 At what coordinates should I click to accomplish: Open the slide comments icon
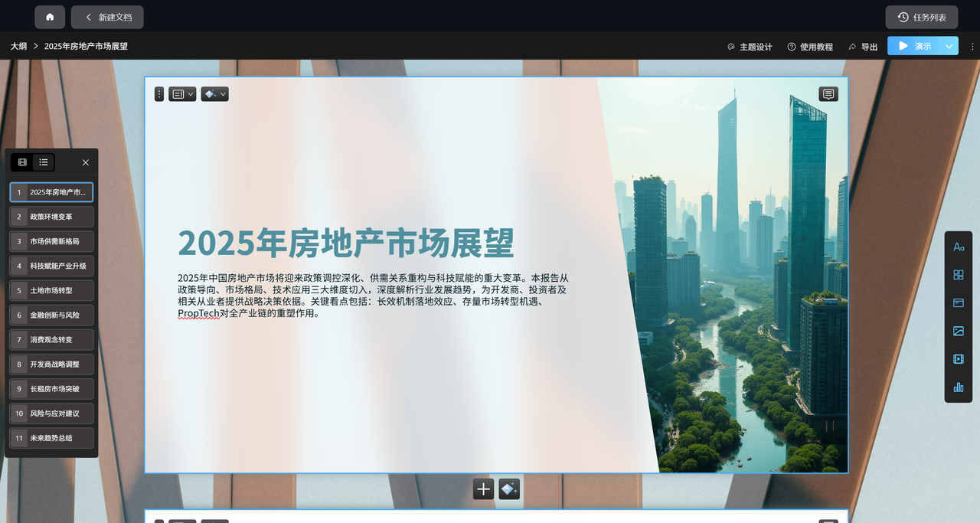coord(828,93)
